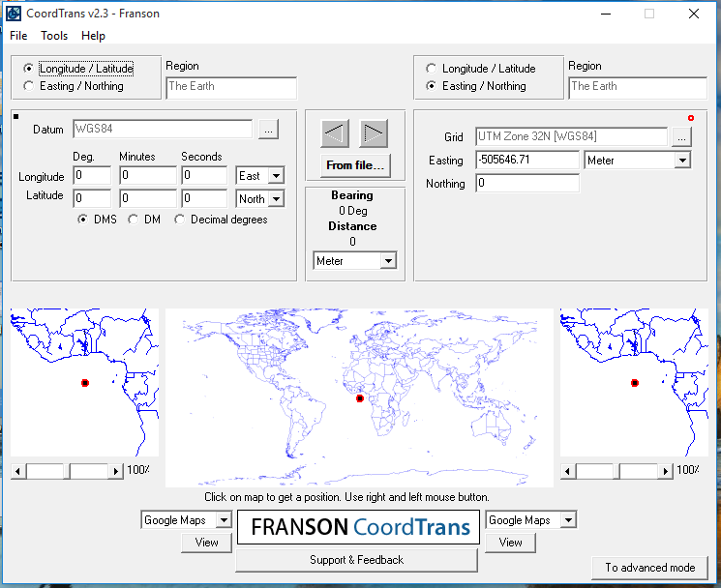This screenshot has height=588, width=721.
Task: Click the Easting value field -505646.71
Action: (527, 160)
